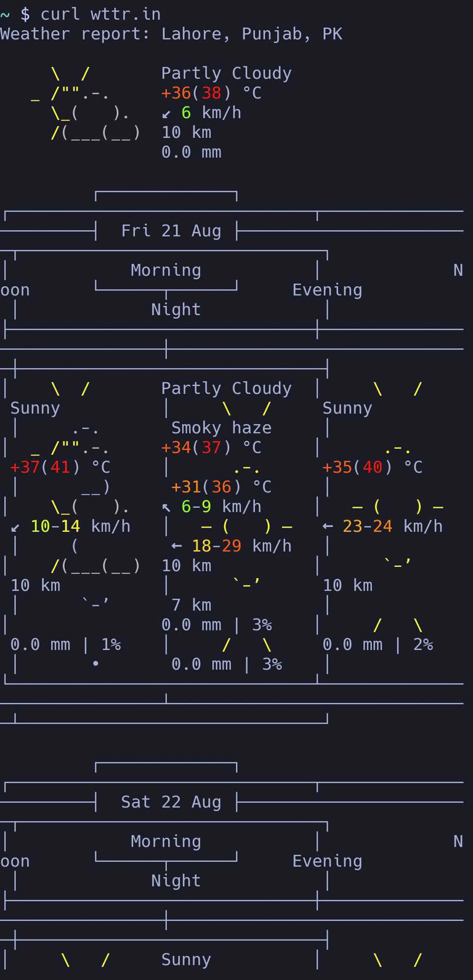The image size is (473, 980).
Task: Select the current wind '↙ 6 km/h'
Action: [201, 113]
